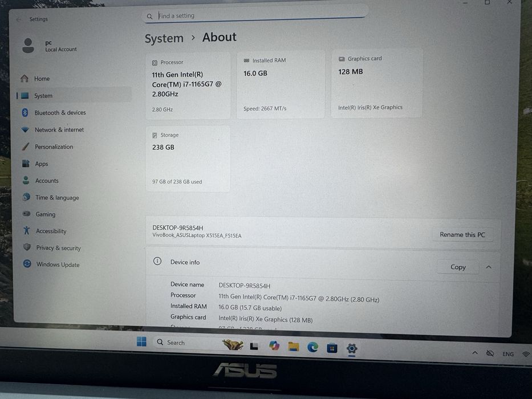Show hidden system tray icons
Screen dimensions: 532x399
click(475, 353)
